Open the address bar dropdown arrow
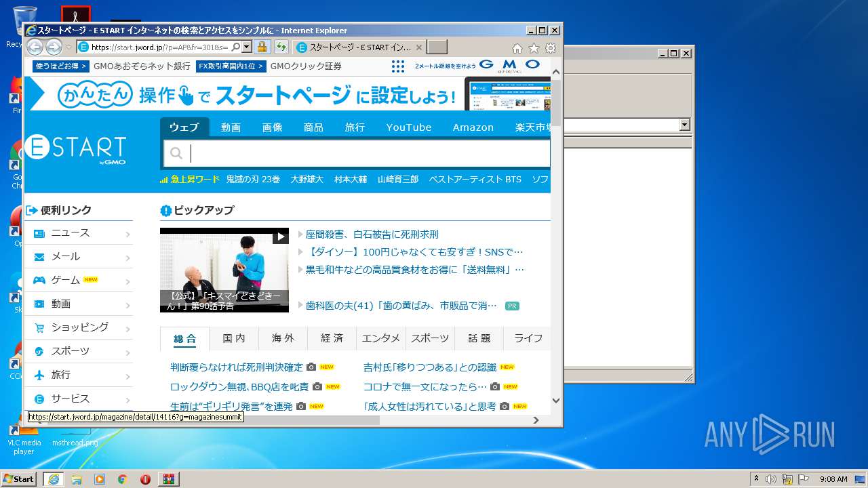 pyautogui.click(x=247, y=47)
